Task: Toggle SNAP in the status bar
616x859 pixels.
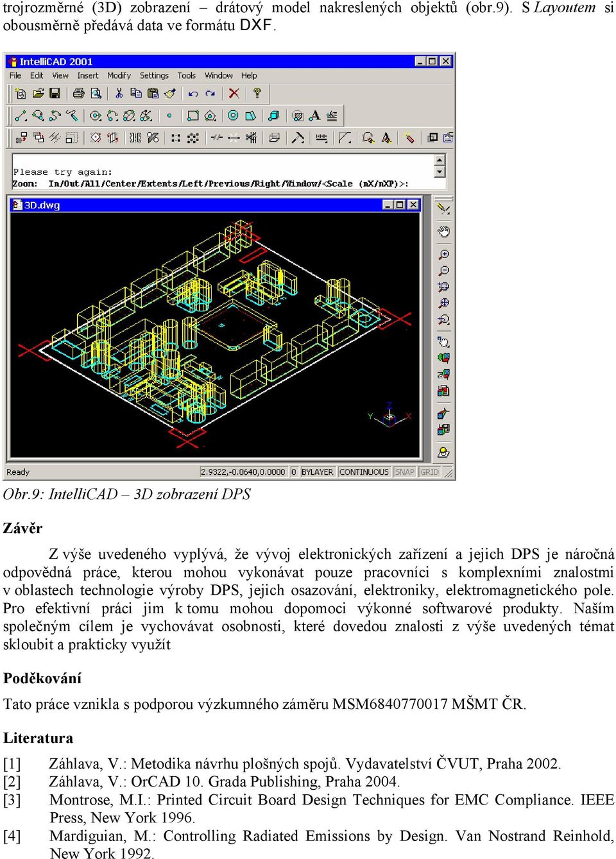Action: coord(404,472)
